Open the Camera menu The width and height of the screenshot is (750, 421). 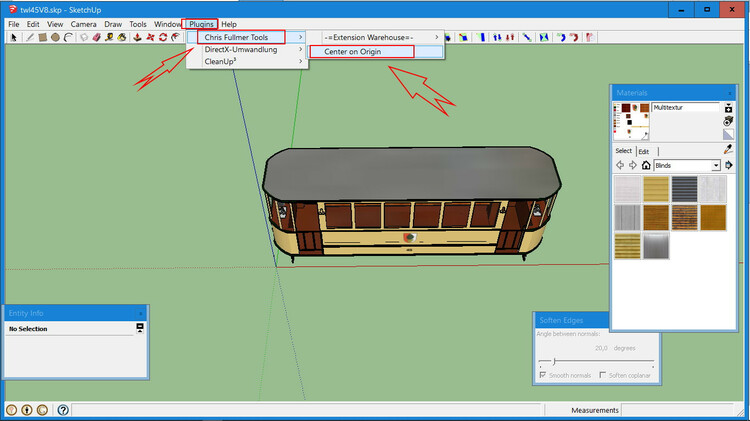[x=83, y=23]
